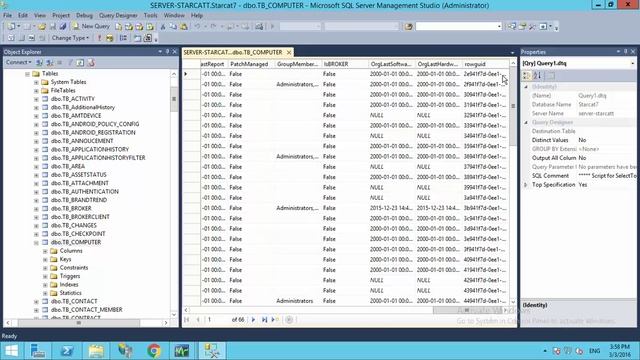This screenshot has height=360, width=640.
Task: Click the Disconnect icon in Object Explorer
Action: (49, 62)
